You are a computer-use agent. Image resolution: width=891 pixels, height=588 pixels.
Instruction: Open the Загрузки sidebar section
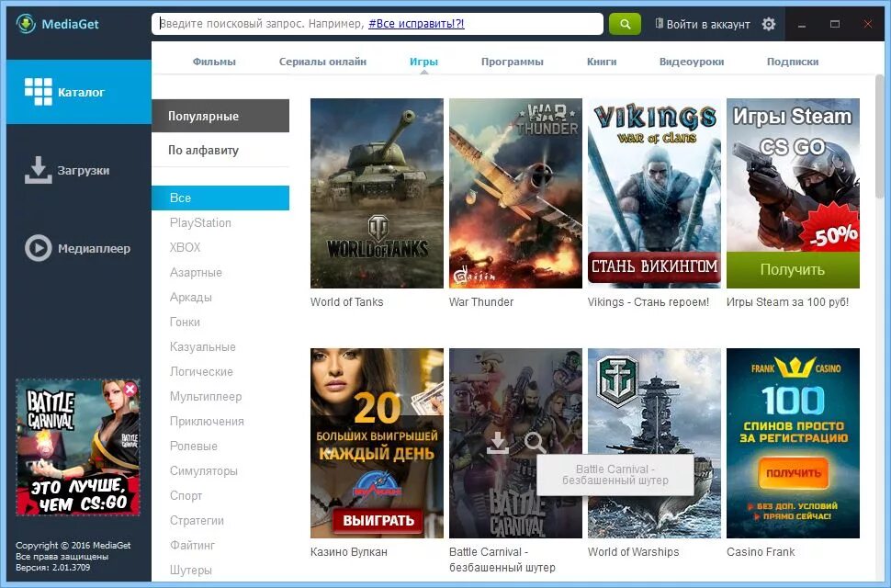(x=79, y=170)
